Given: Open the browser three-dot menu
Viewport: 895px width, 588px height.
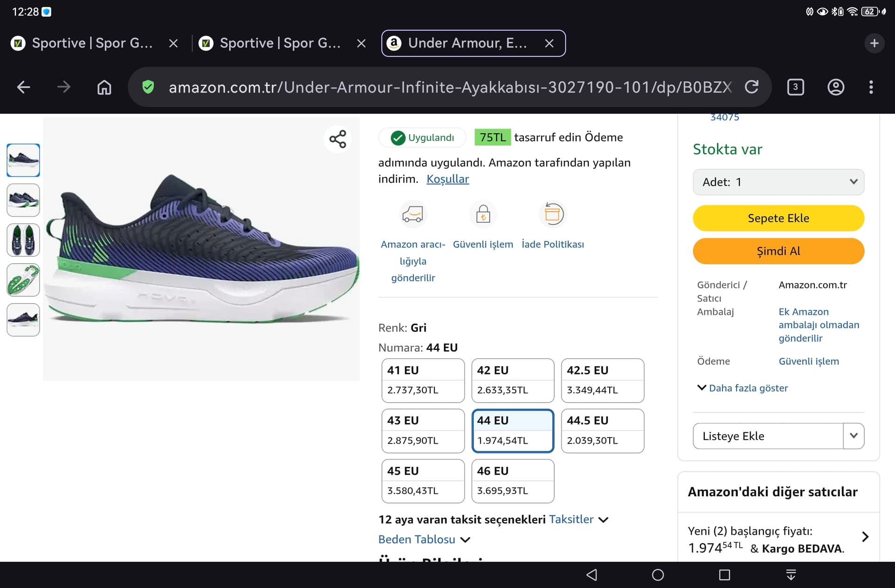Looking at the screenshot, I should click(x=871, y=87).
